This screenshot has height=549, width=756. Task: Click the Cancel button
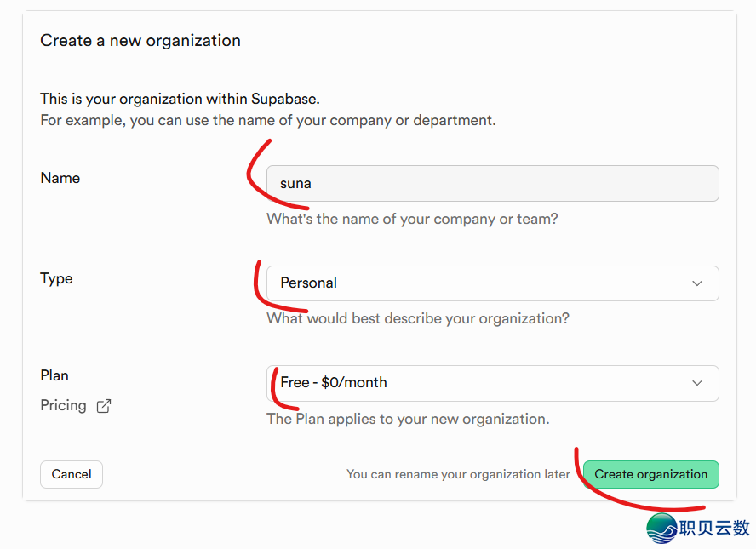pyautogui.click(x=72, y=474)
